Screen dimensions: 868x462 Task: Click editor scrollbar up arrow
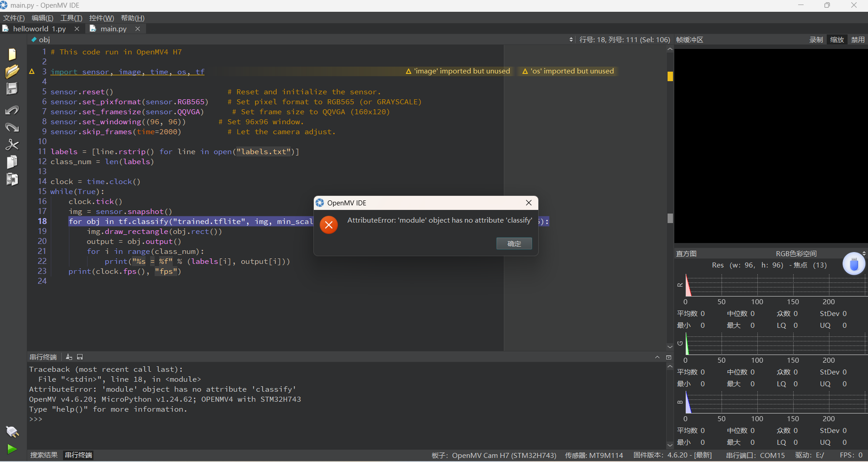670,49
